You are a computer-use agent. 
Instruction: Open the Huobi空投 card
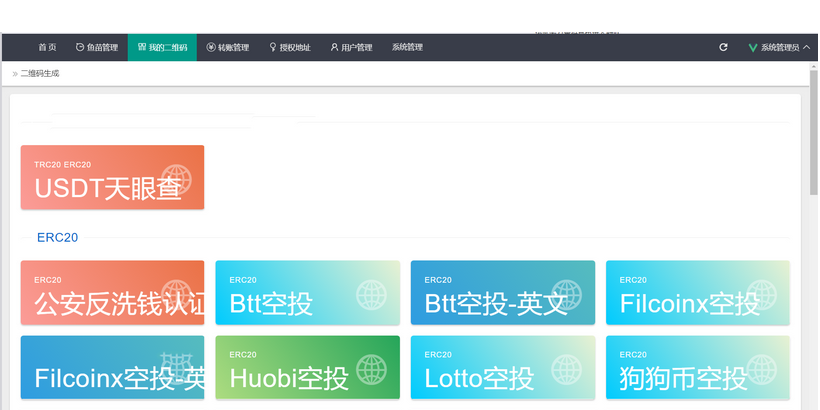(308, 368)
